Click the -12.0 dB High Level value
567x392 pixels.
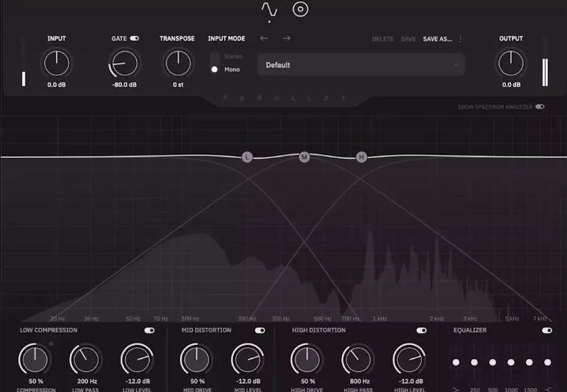point(411,381)
